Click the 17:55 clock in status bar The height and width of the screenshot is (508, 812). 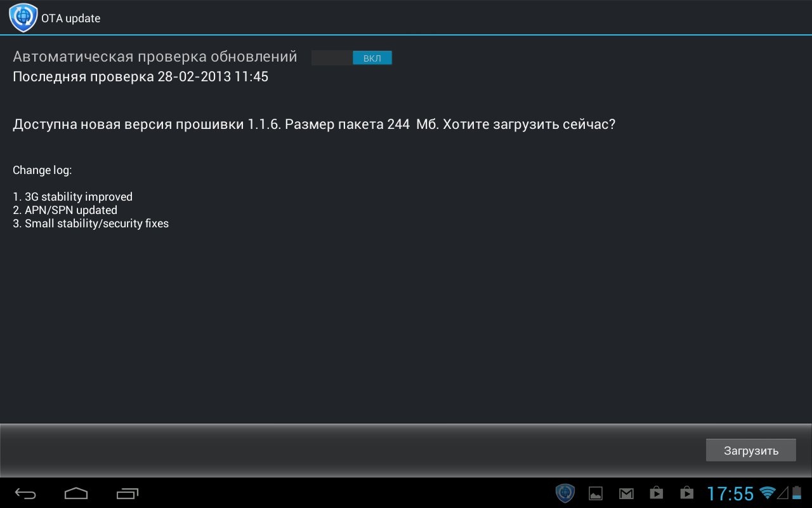coord(730,493)
